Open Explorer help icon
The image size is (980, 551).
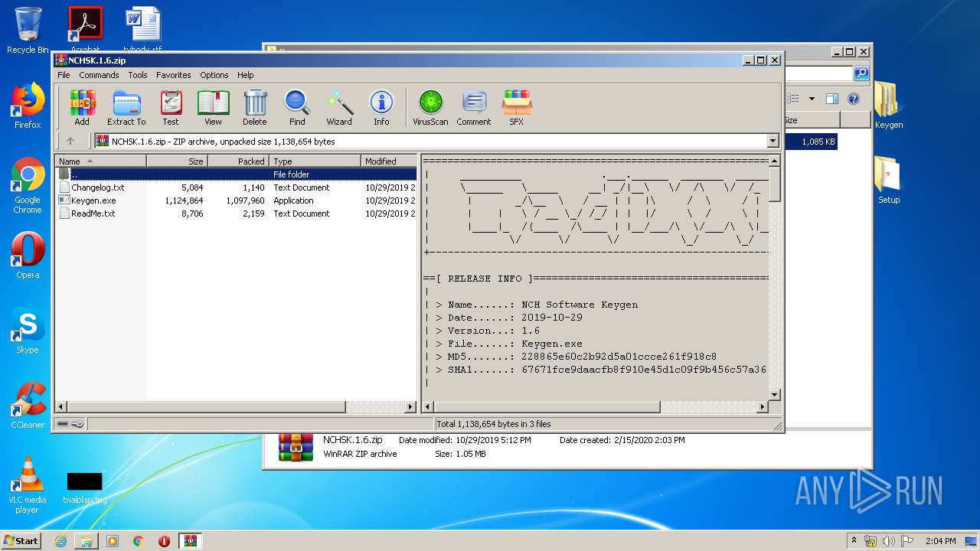coord(854,99)
